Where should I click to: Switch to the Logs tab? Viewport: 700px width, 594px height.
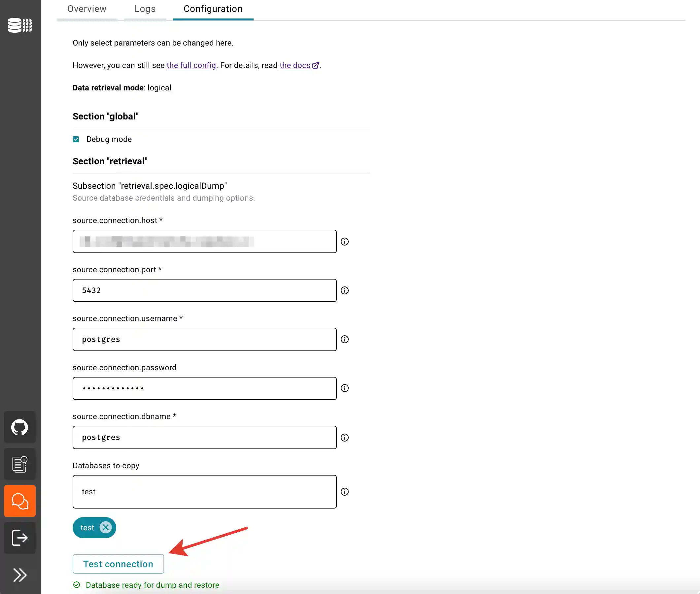pyautogui.click(x=145, y=9)
